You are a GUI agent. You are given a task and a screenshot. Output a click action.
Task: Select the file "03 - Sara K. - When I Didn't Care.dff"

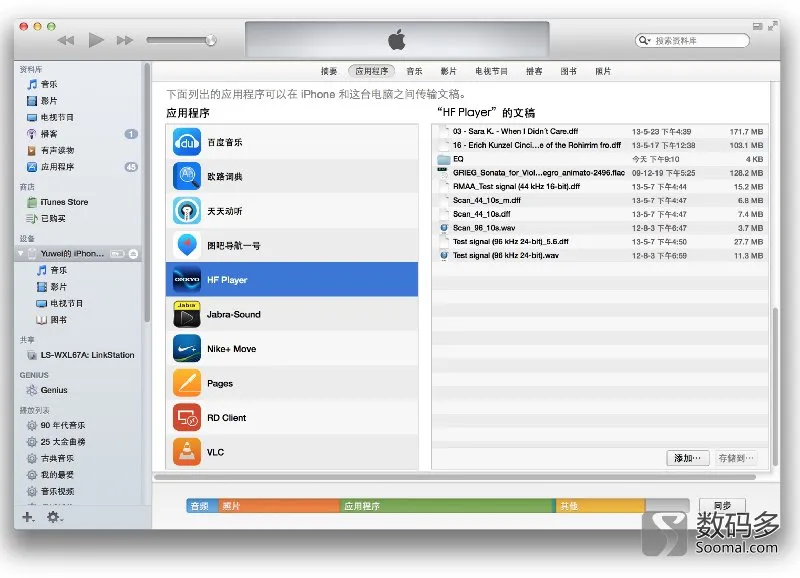click(600, 132)
